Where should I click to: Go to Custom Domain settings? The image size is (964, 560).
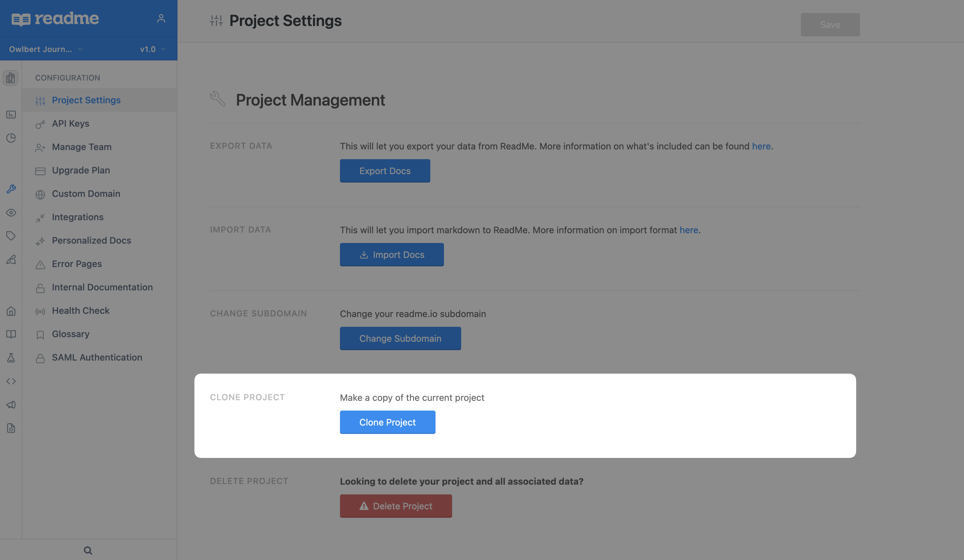tap(86, 193)
